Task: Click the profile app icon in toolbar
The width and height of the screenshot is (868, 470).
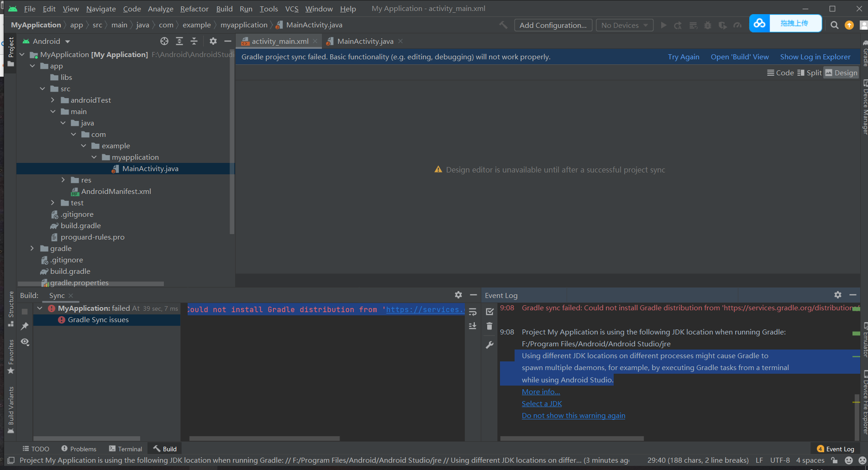Action: pos(737,25)
